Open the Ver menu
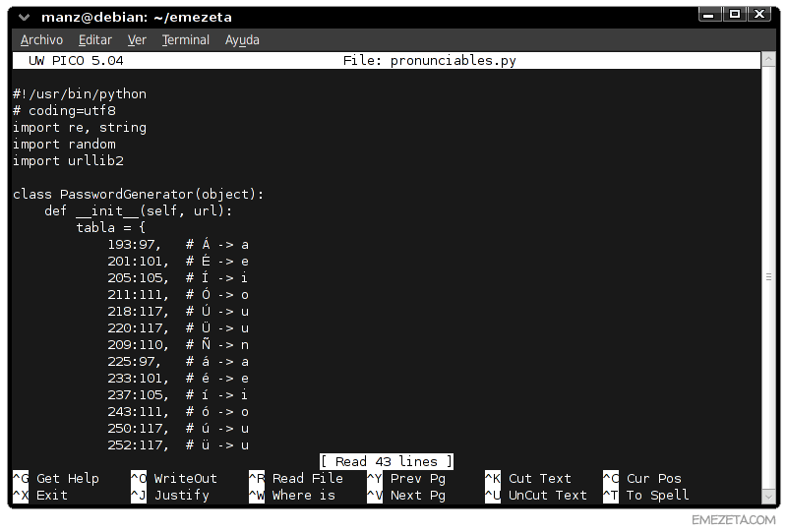The height and width of the screenshot is (532, 787). pyautogui.click(x=137, y=39)
